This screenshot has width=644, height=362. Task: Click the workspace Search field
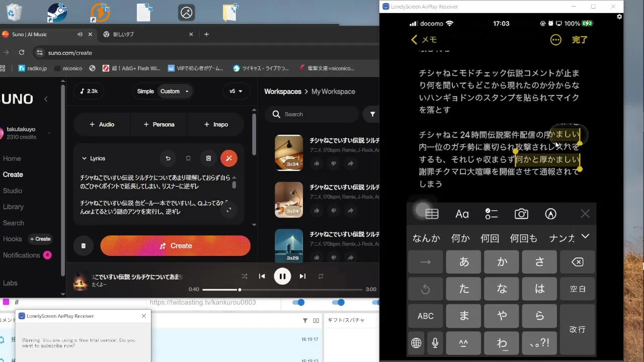click(313, 114)
